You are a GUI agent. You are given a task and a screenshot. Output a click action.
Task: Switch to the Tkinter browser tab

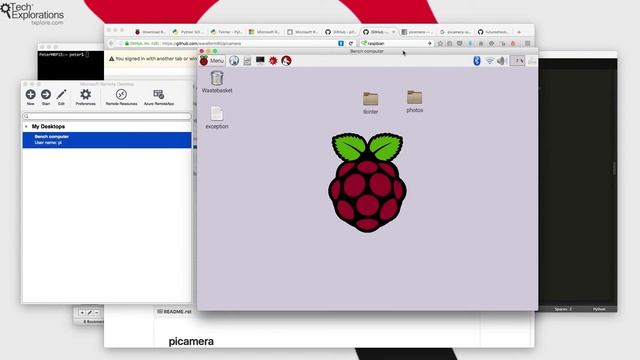pos(226,32)
